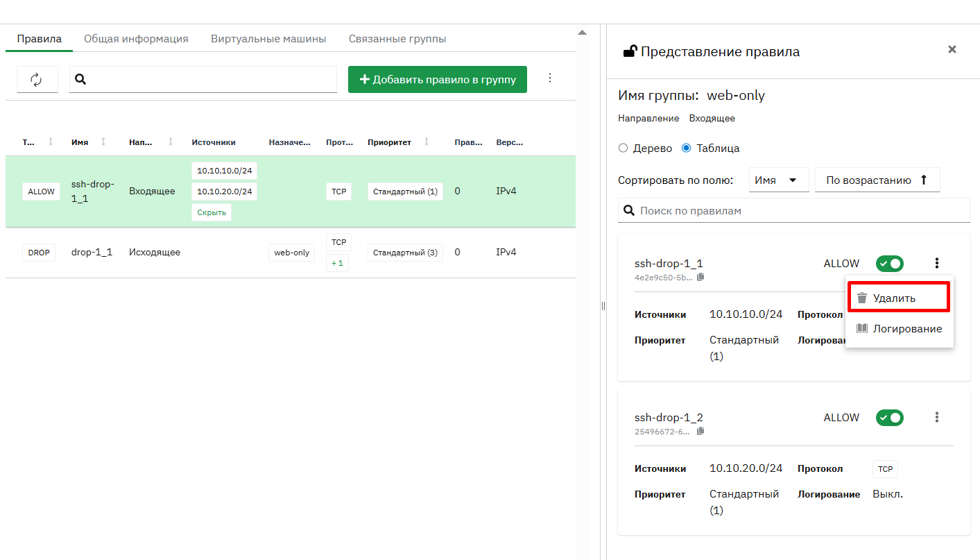Screen dimensions: 980x560
Task: Click the Источники column header
Action: coord(214,142)
